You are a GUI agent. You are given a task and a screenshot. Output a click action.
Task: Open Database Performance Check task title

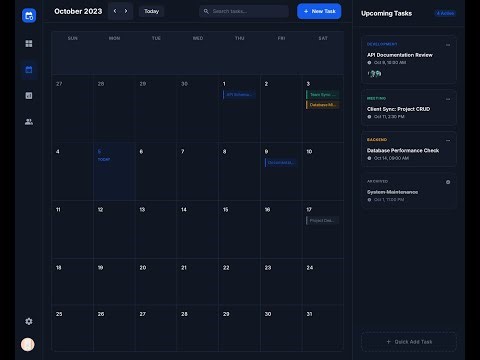point(403,150)
